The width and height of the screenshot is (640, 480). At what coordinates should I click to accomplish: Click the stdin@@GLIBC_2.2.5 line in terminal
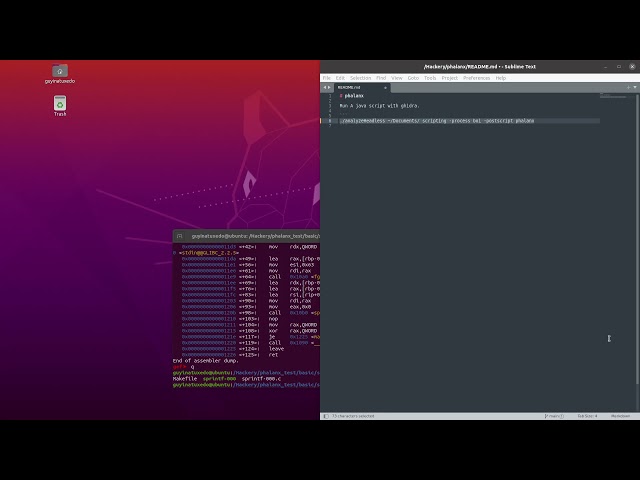206,253
